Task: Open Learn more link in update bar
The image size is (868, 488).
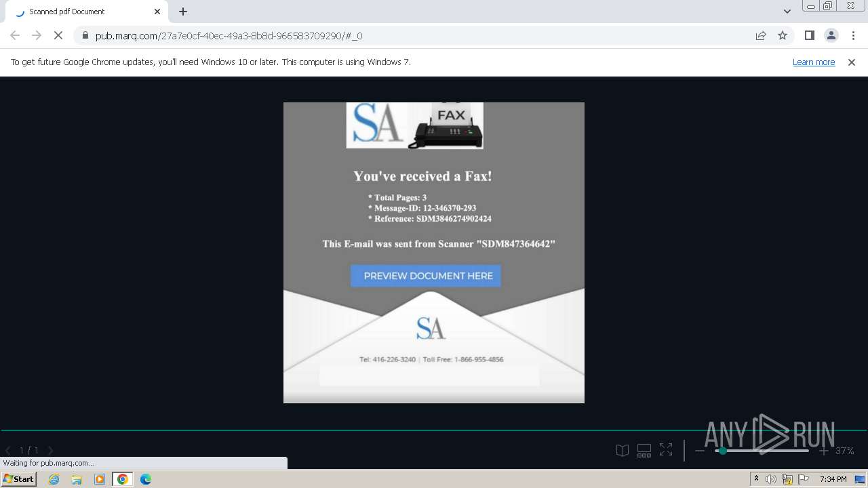Action: pos(814,62)
